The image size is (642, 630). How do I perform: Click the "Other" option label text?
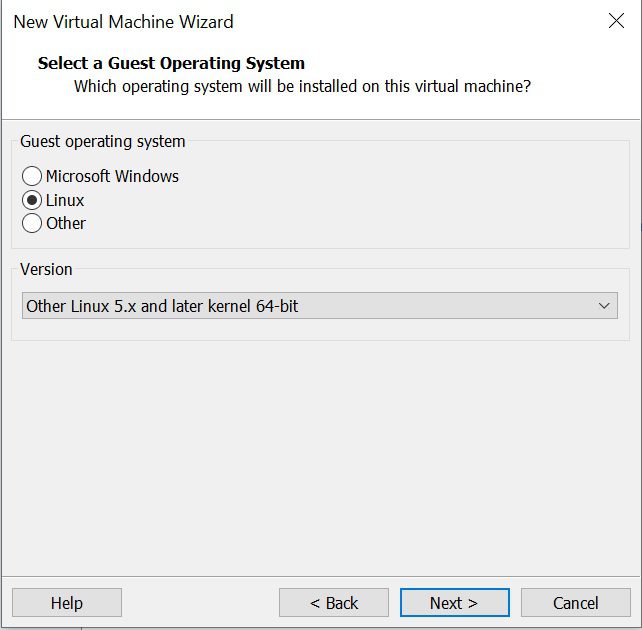pos(66,223)
